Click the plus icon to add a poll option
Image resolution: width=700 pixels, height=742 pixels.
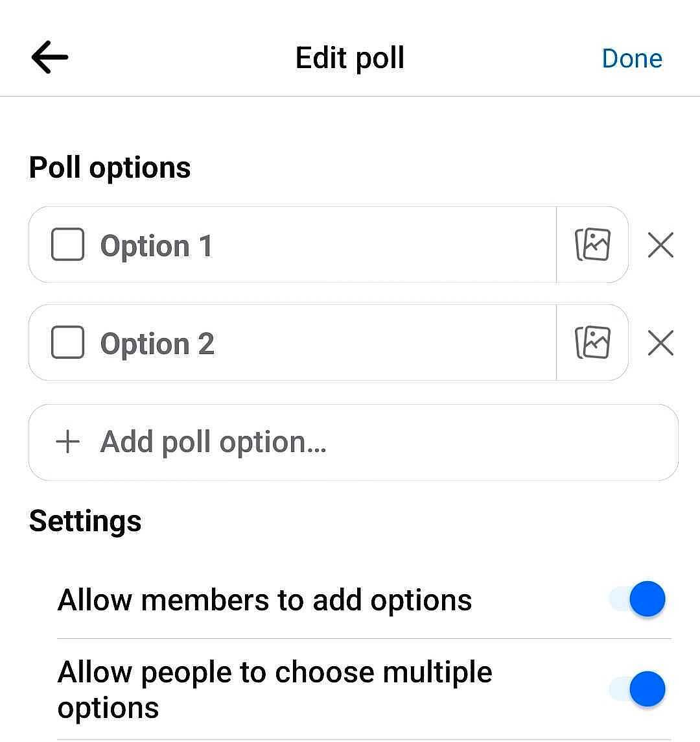67,442
